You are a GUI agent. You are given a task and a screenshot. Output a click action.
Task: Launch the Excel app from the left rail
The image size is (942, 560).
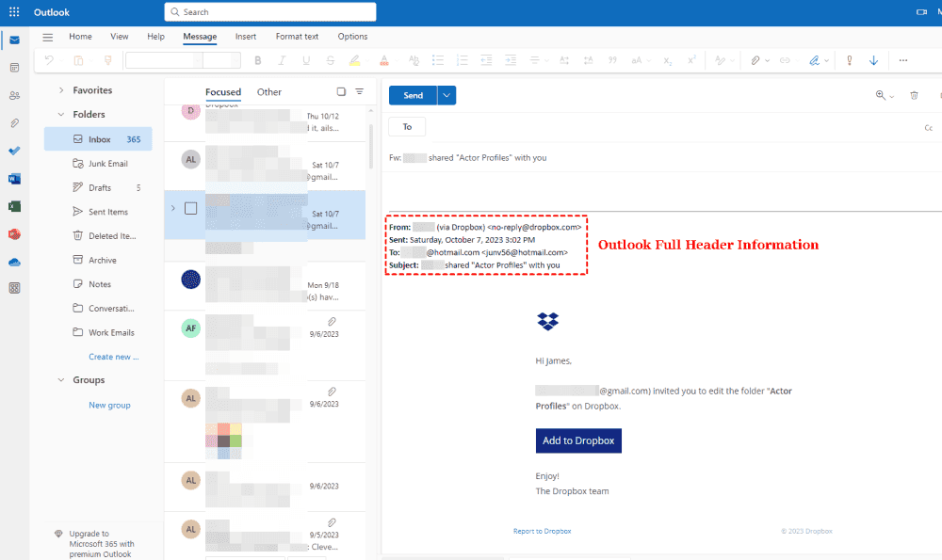(x=14, y=206)
